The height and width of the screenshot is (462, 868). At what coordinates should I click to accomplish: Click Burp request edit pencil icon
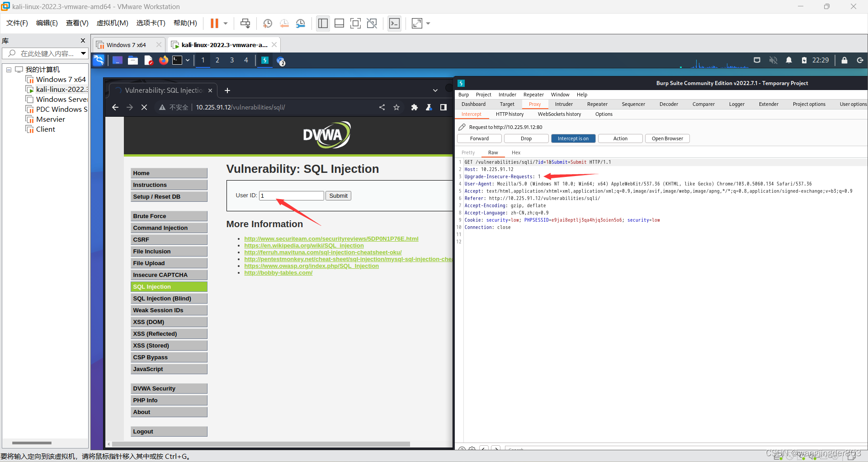coord(462,127)
